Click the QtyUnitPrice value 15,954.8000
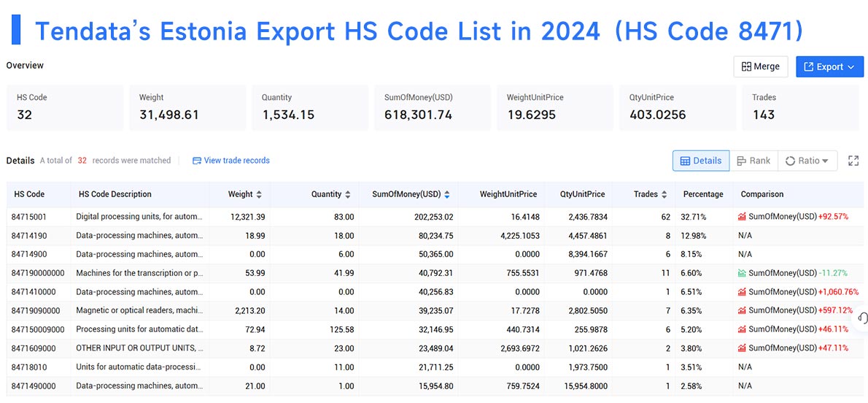 [585, 385]
